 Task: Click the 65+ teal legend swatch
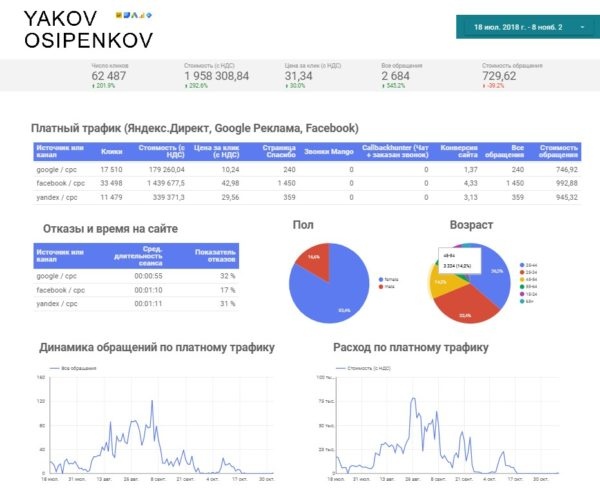pos(522,301)
